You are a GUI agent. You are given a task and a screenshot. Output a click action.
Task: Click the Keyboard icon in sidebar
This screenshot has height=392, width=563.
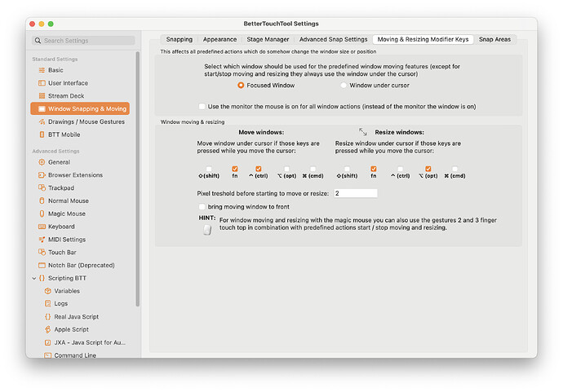click(42, 227)
